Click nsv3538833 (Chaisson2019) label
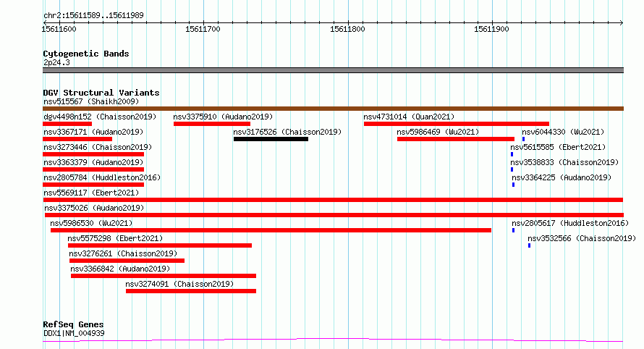The image size is (644, 349). click(564, 162)
